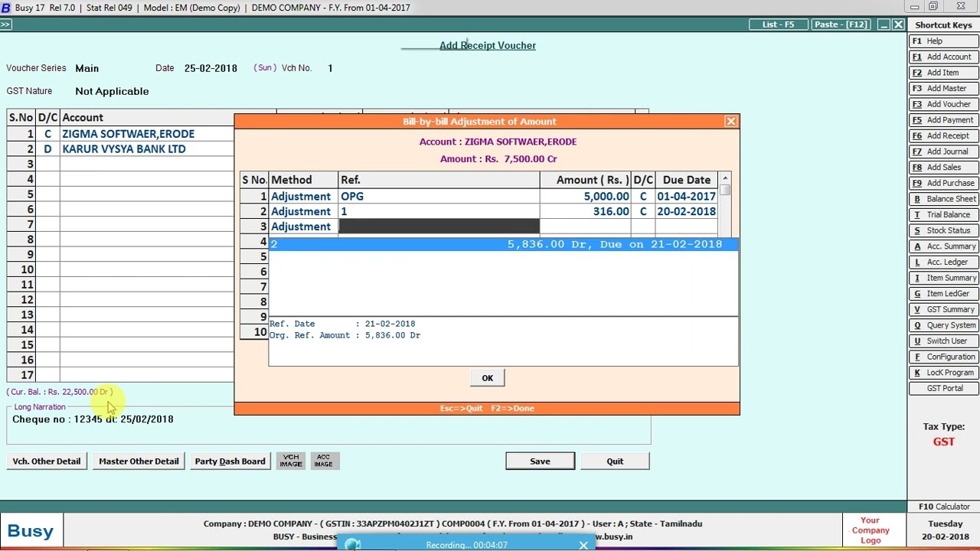Open F10 Calculator

pos(943,507)
